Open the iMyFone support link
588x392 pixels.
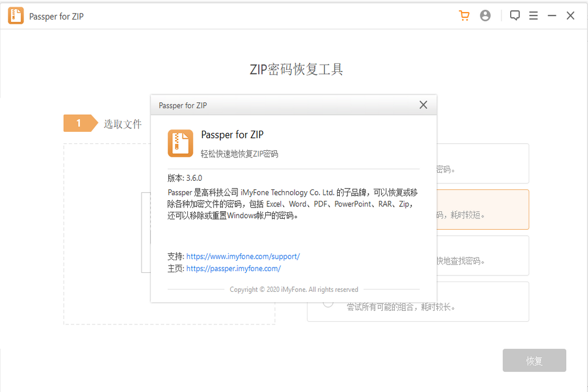pyautogui.click(x=243, y=256)
